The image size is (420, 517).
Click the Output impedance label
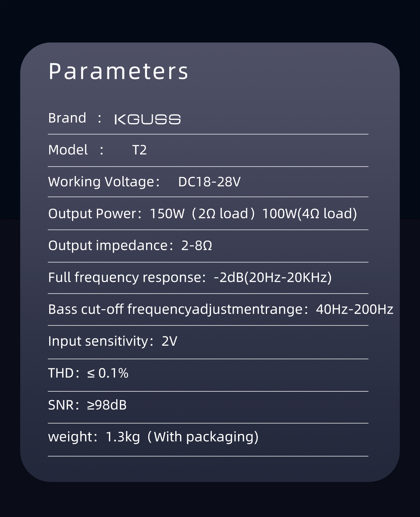[108, 245]
